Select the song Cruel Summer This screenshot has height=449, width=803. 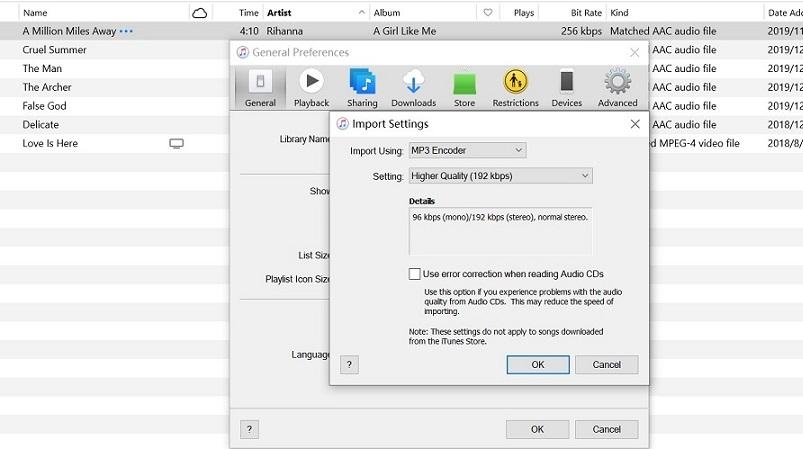point(55,50)
